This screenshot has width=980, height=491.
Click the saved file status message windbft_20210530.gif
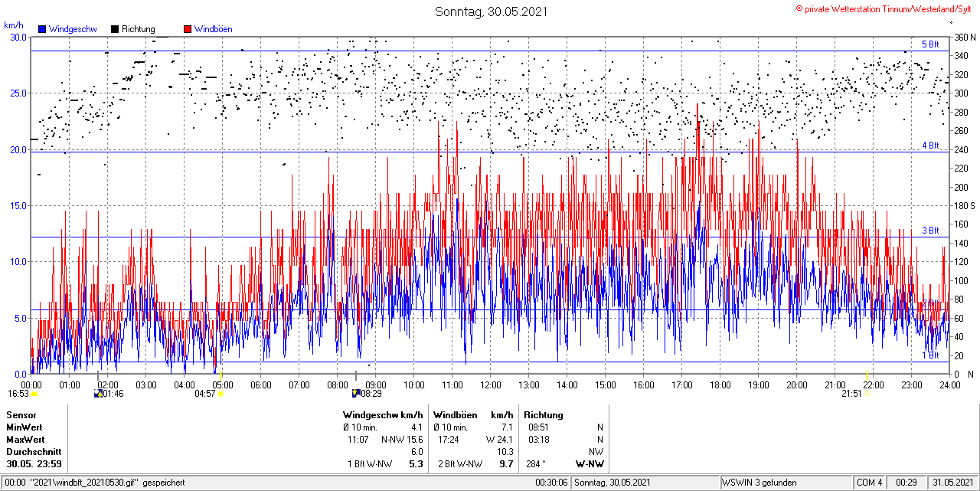pos(96,483)
